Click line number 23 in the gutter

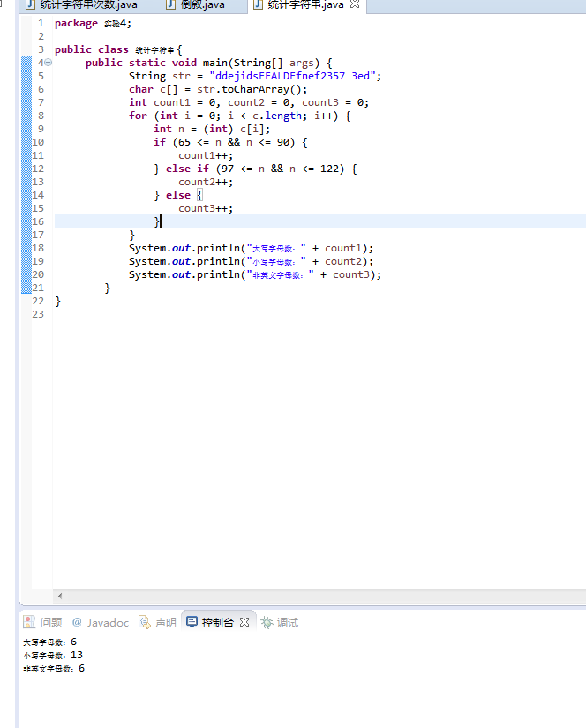(38, 314)
